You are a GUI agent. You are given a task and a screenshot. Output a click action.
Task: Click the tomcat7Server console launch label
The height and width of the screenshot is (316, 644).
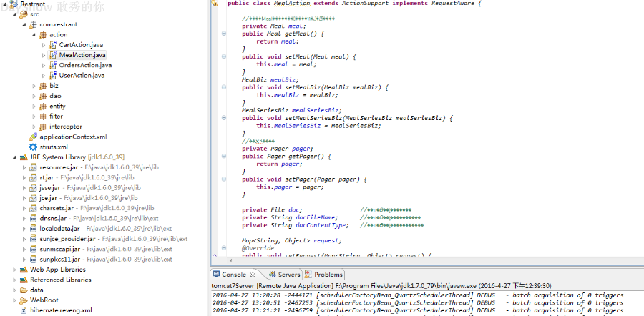[x=381, y=286]
